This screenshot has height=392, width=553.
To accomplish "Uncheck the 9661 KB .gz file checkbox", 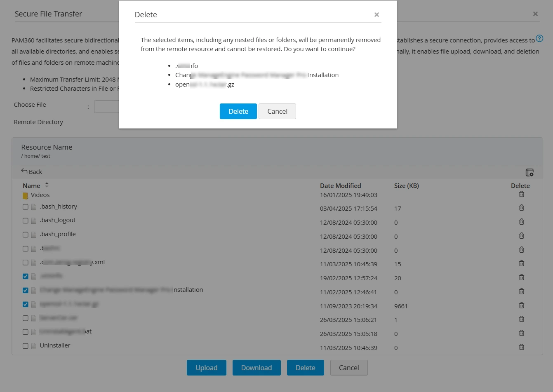I will click(26, 304).
